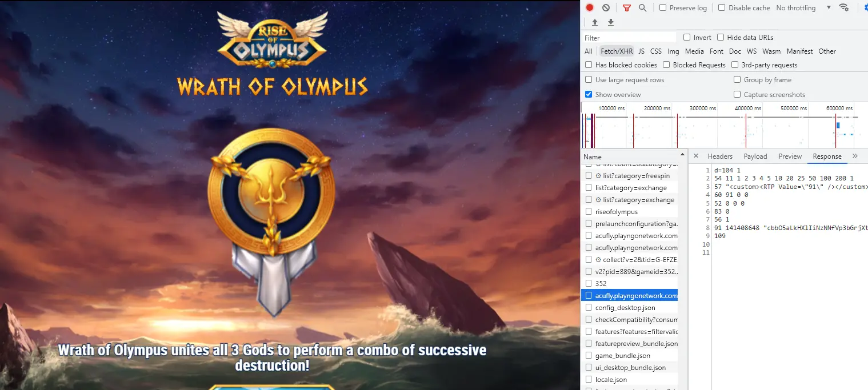Switch to the Headers tab
Screen dimensions: 868x390
point(720,156)
